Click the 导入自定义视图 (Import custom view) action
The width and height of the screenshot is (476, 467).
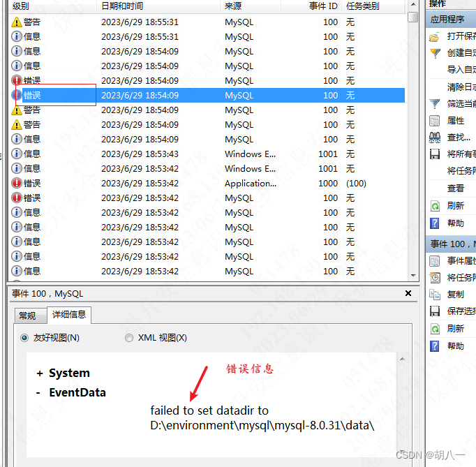461,70
